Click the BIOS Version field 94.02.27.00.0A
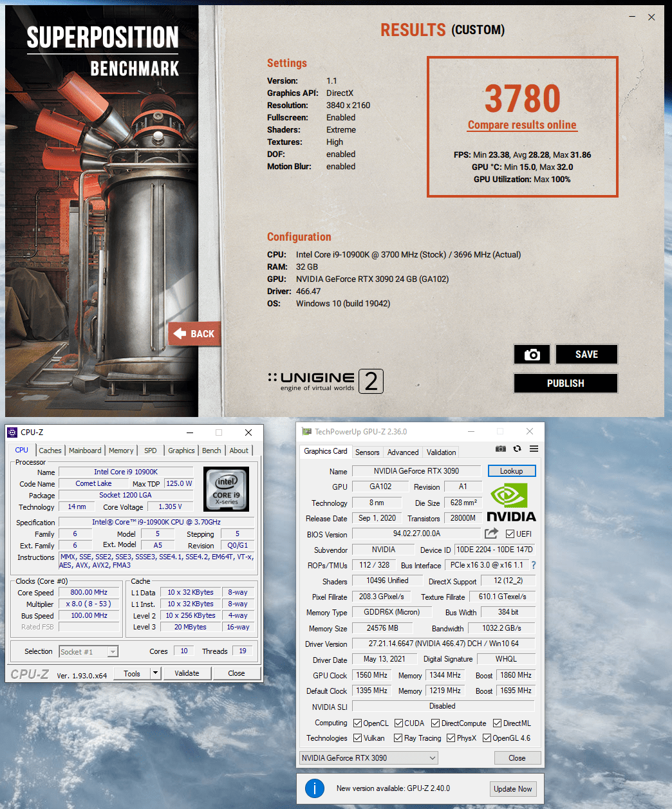The image size is (672, 809). [416, 534]
